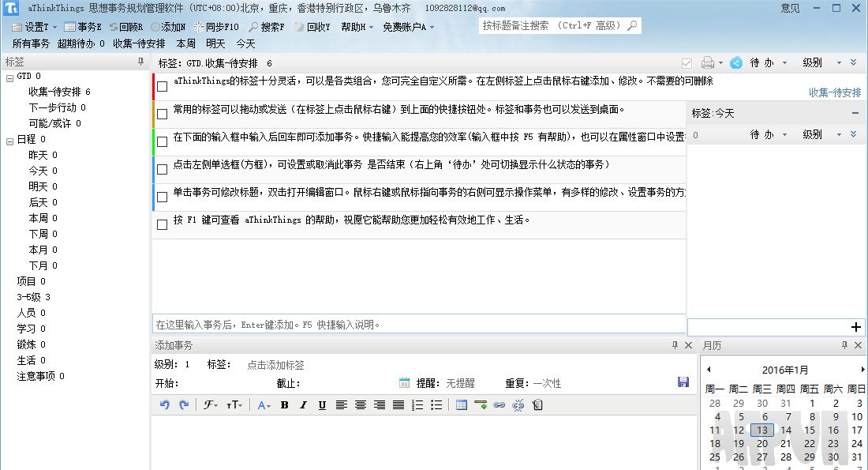Collapse the GTD tree node

tap(9, 78)
